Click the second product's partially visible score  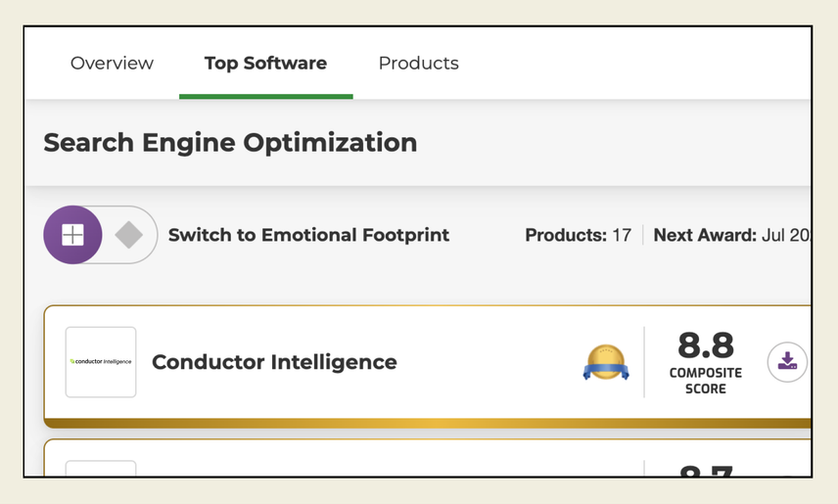point(705,471)
